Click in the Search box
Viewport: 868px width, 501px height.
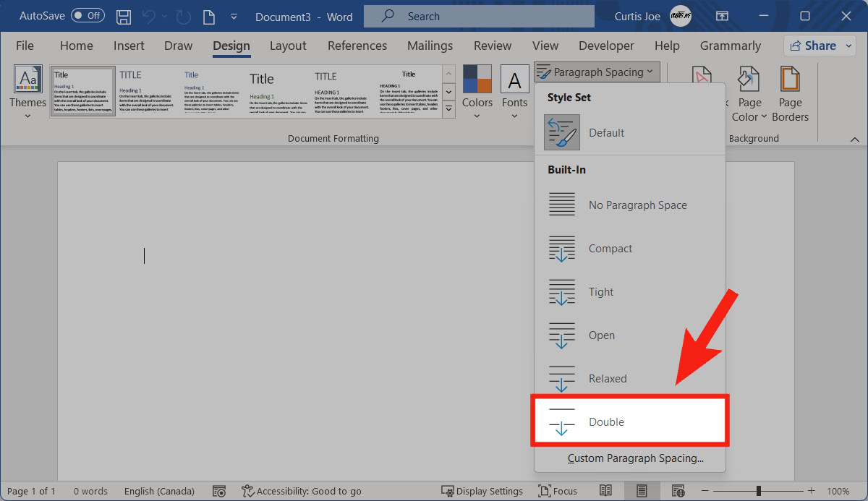(x=479, y=16)
